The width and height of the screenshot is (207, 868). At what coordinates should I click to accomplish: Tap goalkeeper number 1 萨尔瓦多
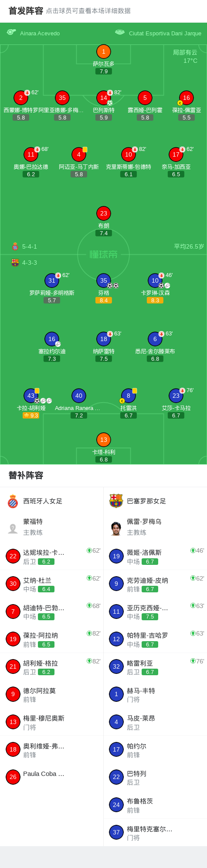coord(104,52)
